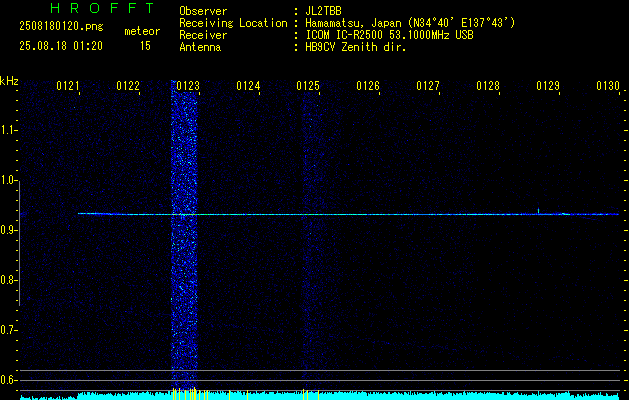Image resolution: width=629 pixels, height=400 pixels.
Task: Click the observer callsign JL2TBB
Action: pos(323,11)
